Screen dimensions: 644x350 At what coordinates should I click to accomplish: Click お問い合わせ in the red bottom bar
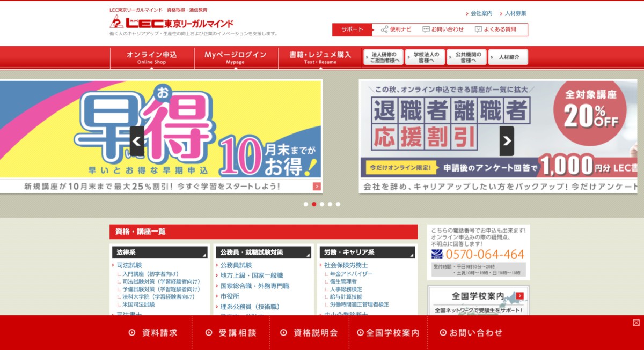pos(471,332)
